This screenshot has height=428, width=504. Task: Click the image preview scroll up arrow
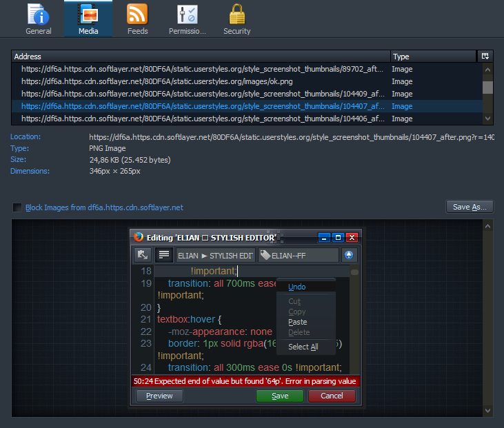tap(487, 226)
